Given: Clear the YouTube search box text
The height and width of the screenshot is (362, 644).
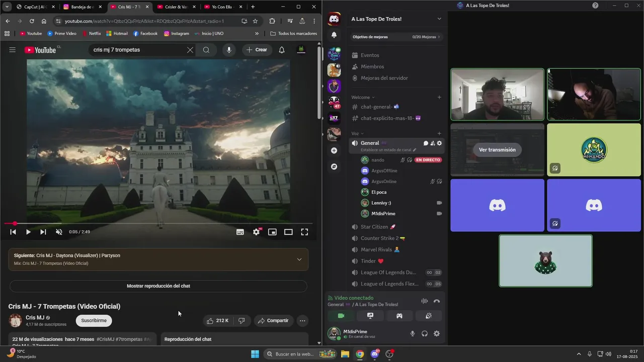Looking at the screenshot, I should coord(190,50).
